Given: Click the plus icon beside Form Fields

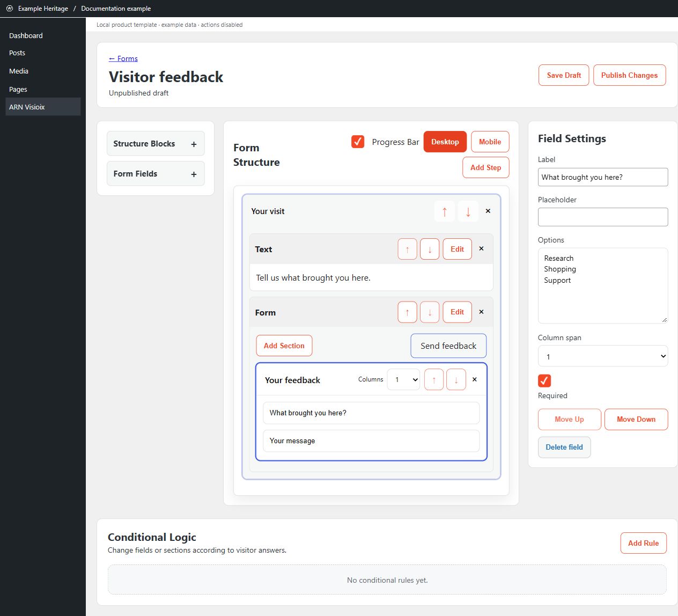Looking at the screenshot, I should 194,174.
